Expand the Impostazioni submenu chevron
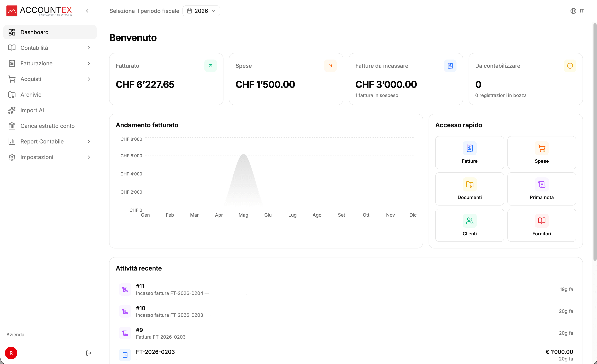The image size is (597, 364). coord(89,157)
